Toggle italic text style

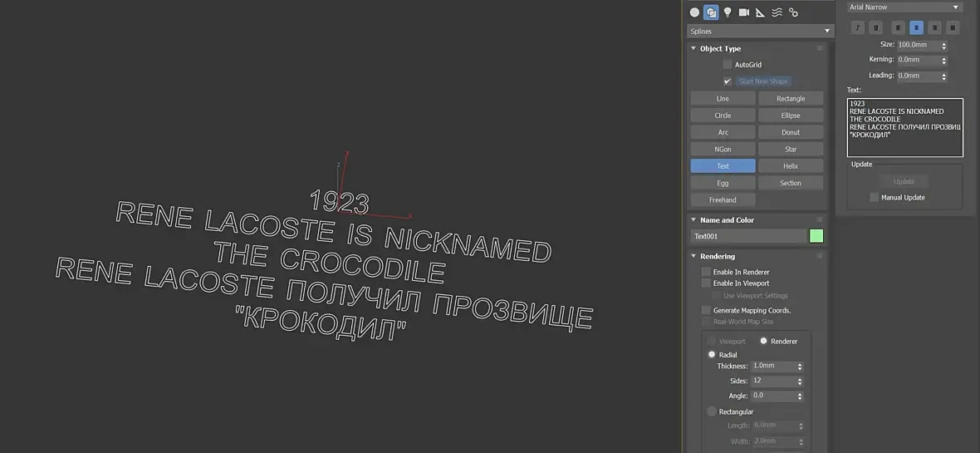point(858,27)
